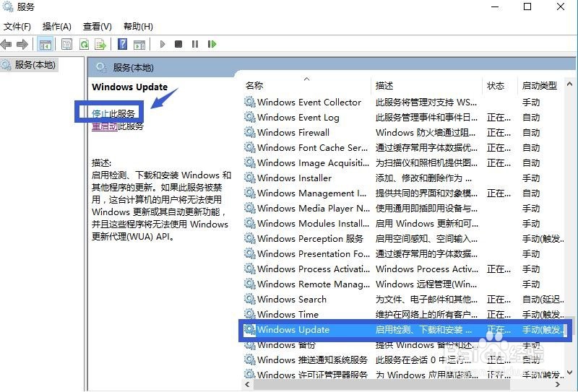Click the Stop service square icon

click(x=178, y=44)
